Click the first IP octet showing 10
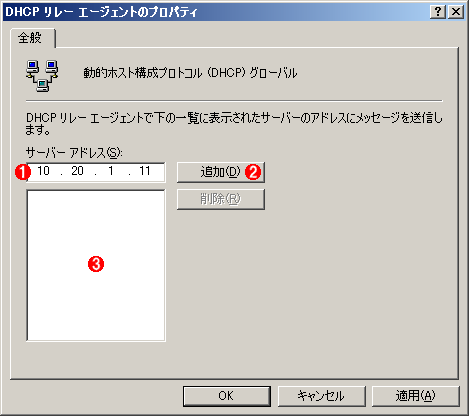This screenshot has height=416, width=469. (x=43, y=171)
